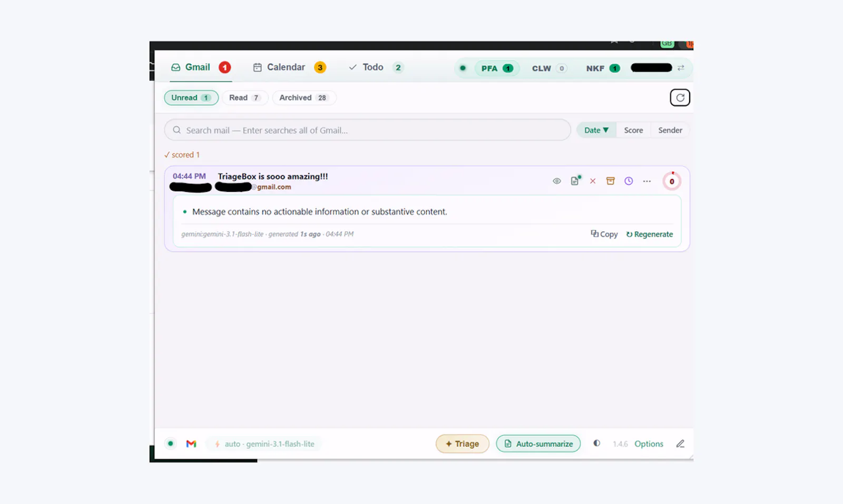Click the scored 1 status text
The image size is (843, 504).
pyautogui.click(x=182, y=155)
